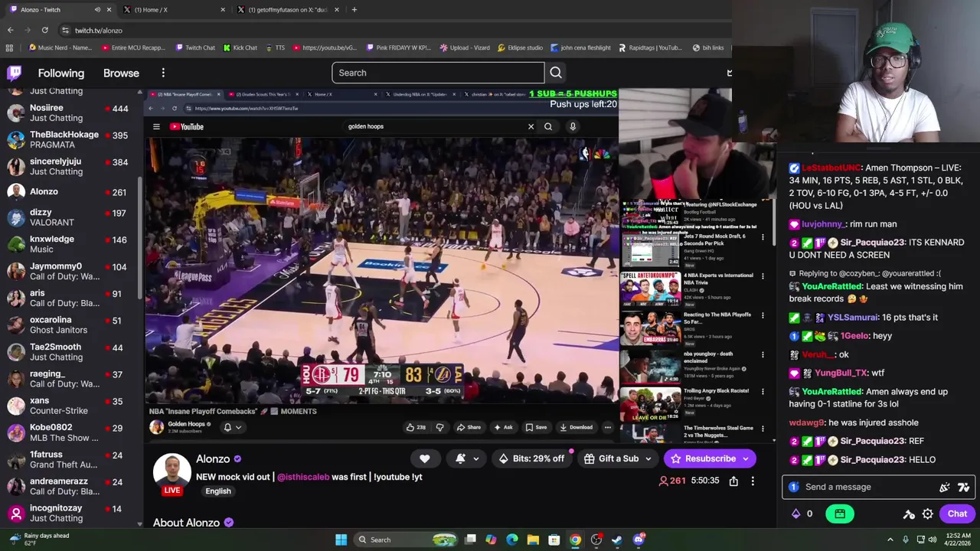Open the Upload - Vizard bookmark

pyautogui.click(x=464, y=47)
